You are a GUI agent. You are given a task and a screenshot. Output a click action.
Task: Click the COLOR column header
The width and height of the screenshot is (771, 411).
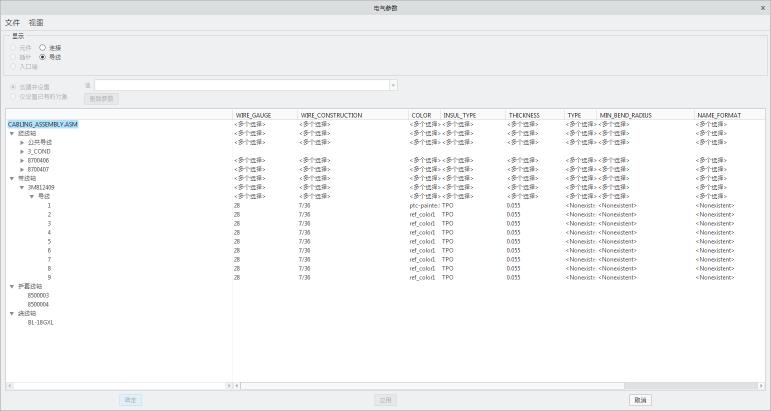423,115
